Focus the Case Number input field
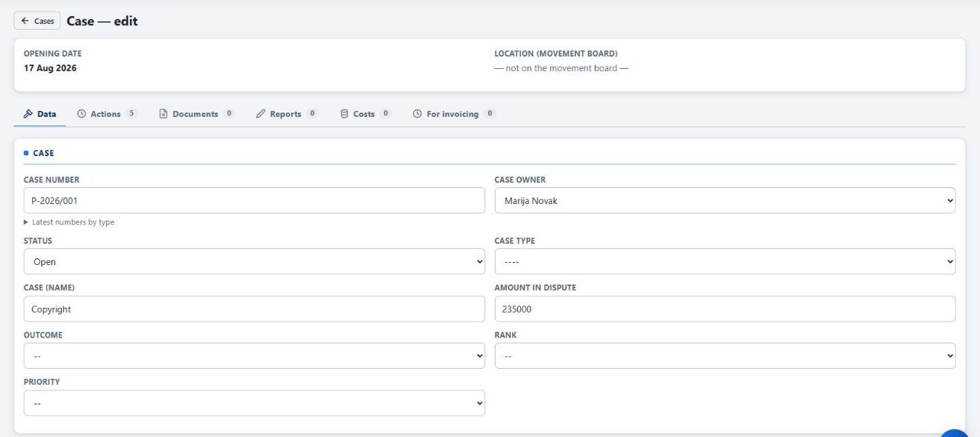Viewport: 980px width, 437px height. (254, 200)
